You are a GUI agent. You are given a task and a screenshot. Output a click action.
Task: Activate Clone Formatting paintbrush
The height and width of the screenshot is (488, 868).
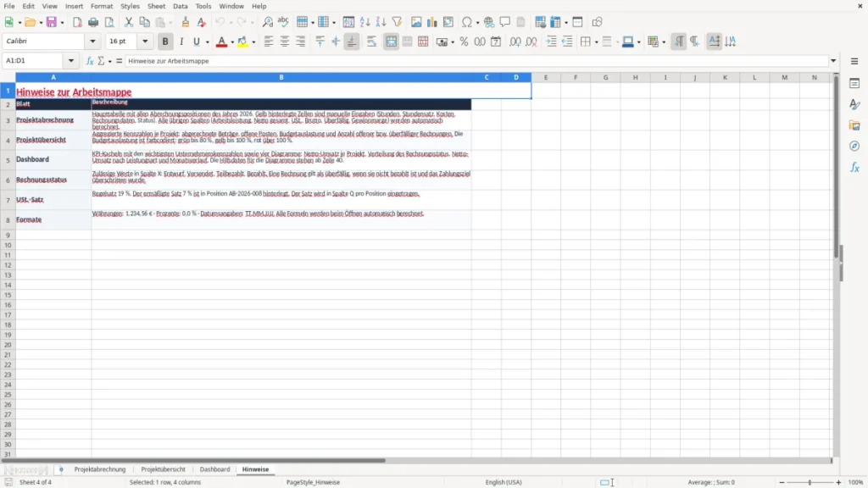[186, 22]
